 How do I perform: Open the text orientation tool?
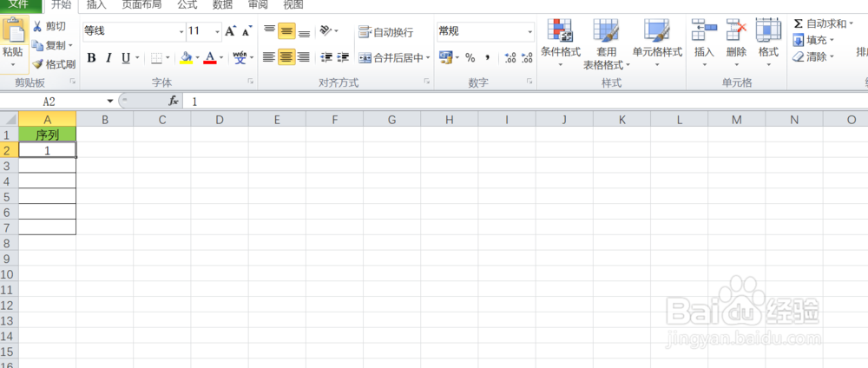click(326, 30)
